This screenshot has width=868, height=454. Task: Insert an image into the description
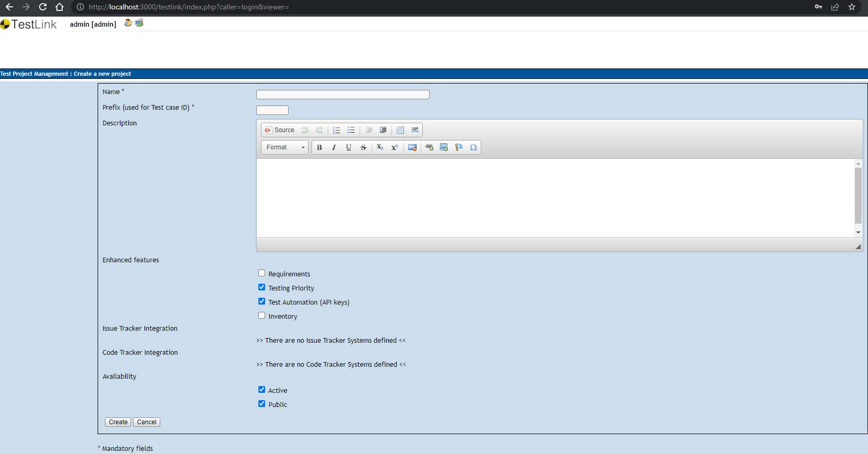tap(444, 147)
